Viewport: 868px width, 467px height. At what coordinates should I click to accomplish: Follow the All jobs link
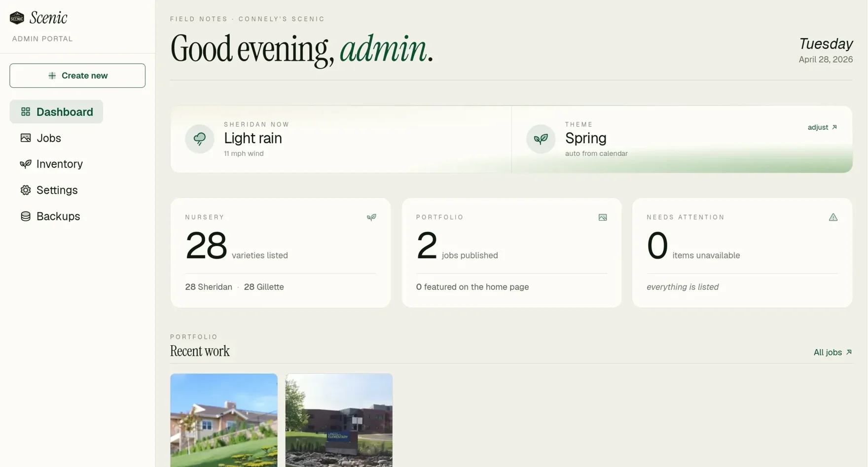pyautogui.click(x=832, y=352)
